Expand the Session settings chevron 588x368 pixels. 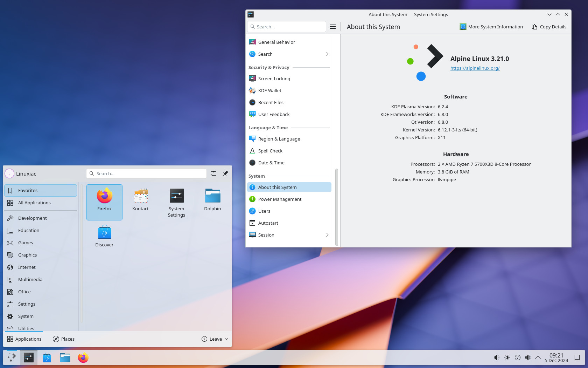pos(327,235)
